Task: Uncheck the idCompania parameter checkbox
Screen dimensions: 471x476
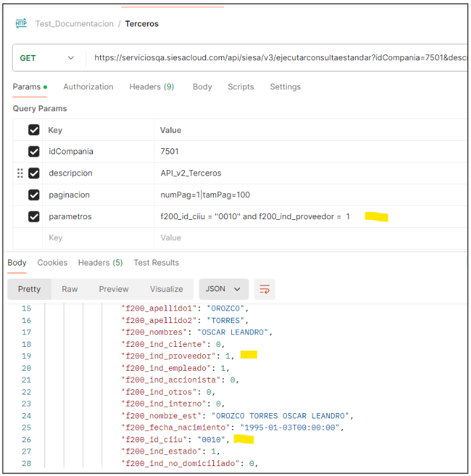Action: tap(34, 152)
